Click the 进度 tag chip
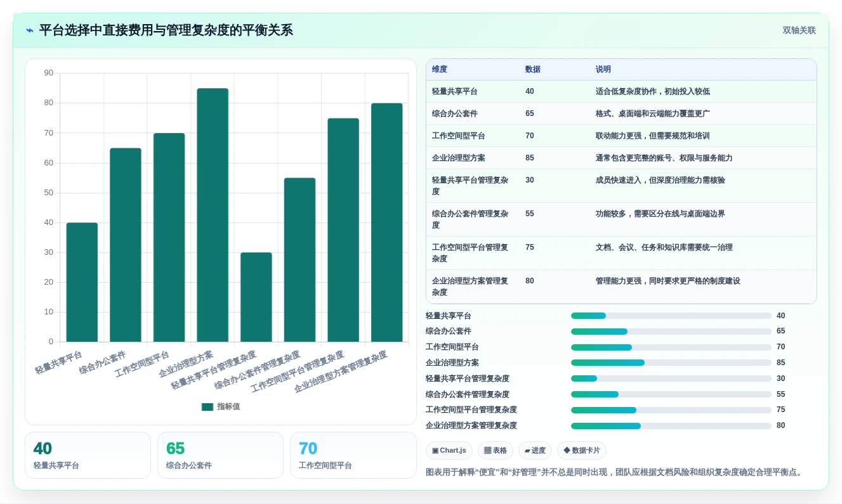Screen dimensions: 842x504 coord(535,451)
